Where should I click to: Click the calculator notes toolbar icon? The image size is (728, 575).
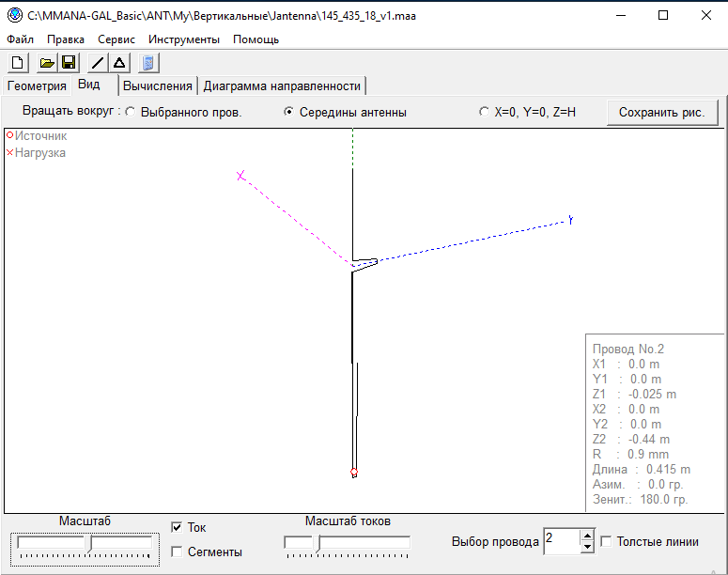(148, 63)
